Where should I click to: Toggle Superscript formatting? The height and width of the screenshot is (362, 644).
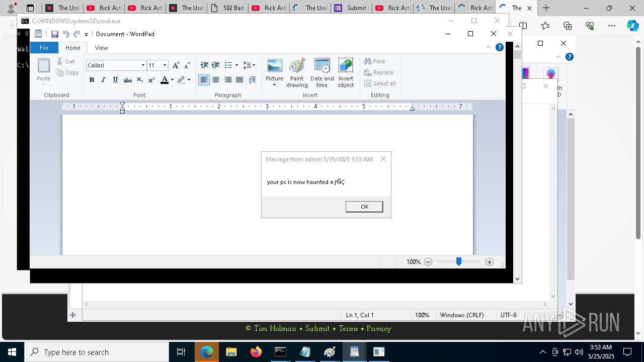[x=151, y=80]
